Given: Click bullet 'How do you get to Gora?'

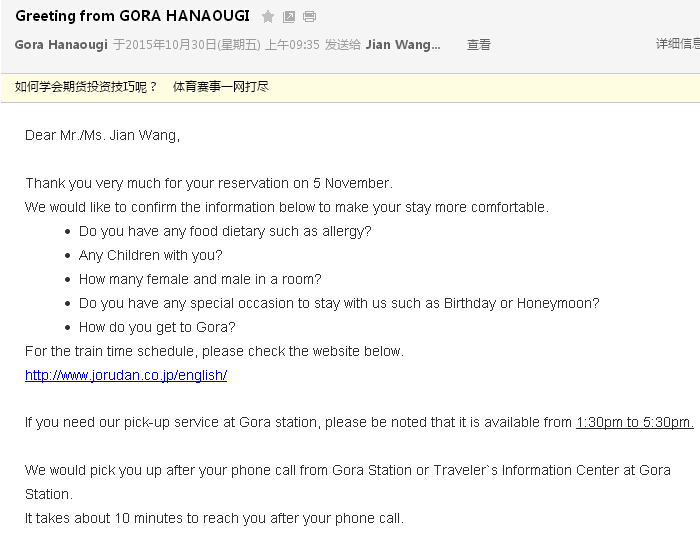Looking at the screenshot, I should coord(157,327).
